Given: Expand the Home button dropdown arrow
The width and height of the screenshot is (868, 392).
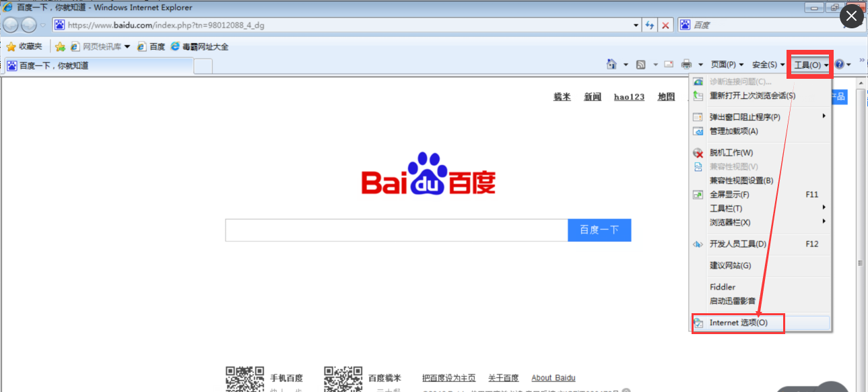Looking at the screenshot, I should [x=626, y=65].
